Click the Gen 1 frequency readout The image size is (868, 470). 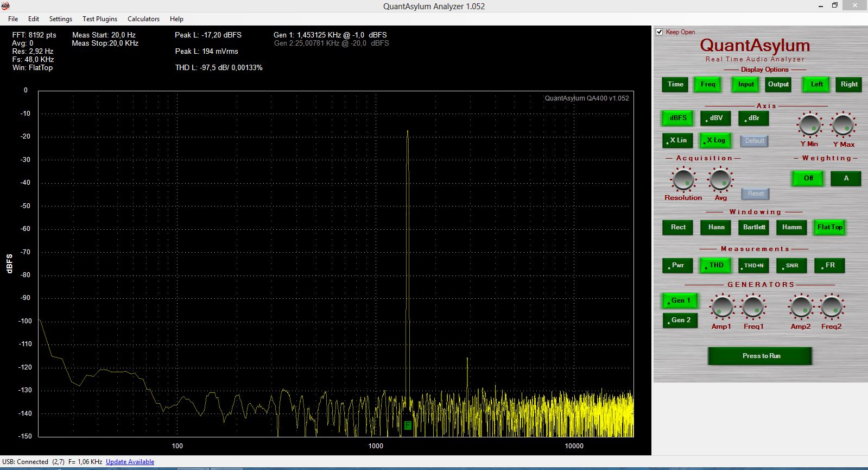(330, 35)
